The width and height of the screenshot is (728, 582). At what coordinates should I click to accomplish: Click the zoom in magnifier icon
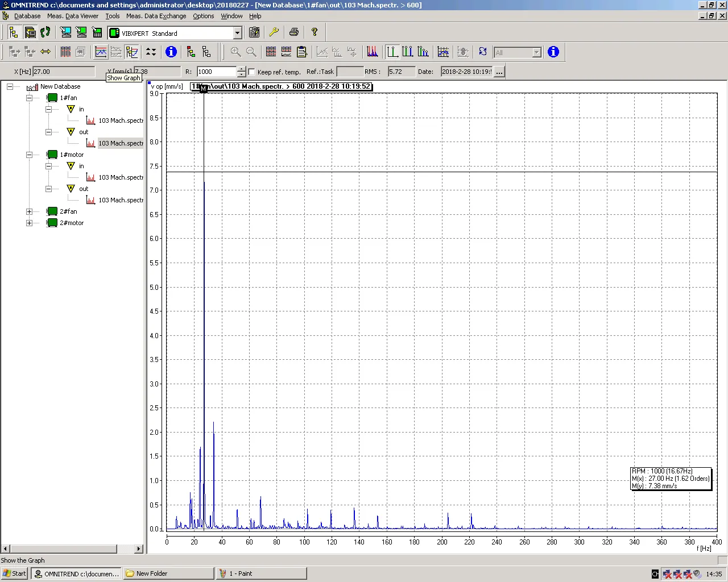235,52
